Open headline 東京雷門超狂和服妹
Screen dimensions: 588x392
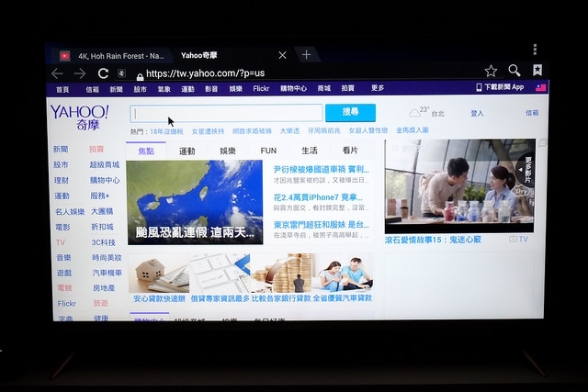coord(321,225)
